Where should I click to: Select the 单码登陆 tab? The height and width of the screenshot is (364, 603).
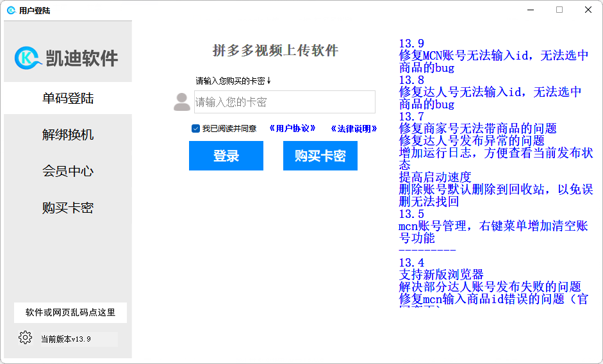coord(68,98)
